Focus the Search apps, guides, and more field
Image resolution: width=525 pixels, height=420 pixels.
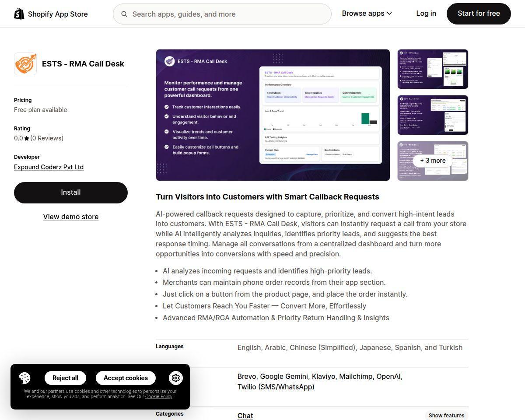click(222, 14)
